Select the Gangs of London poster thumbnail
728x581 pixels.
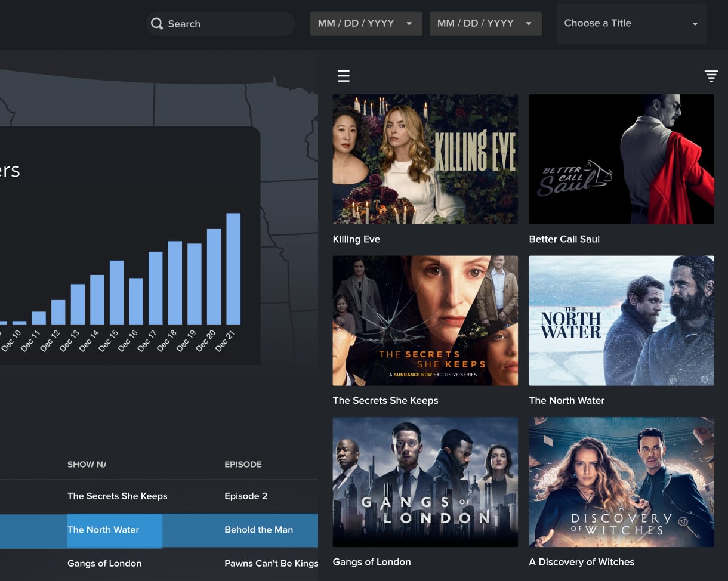(x=425, y=482)
